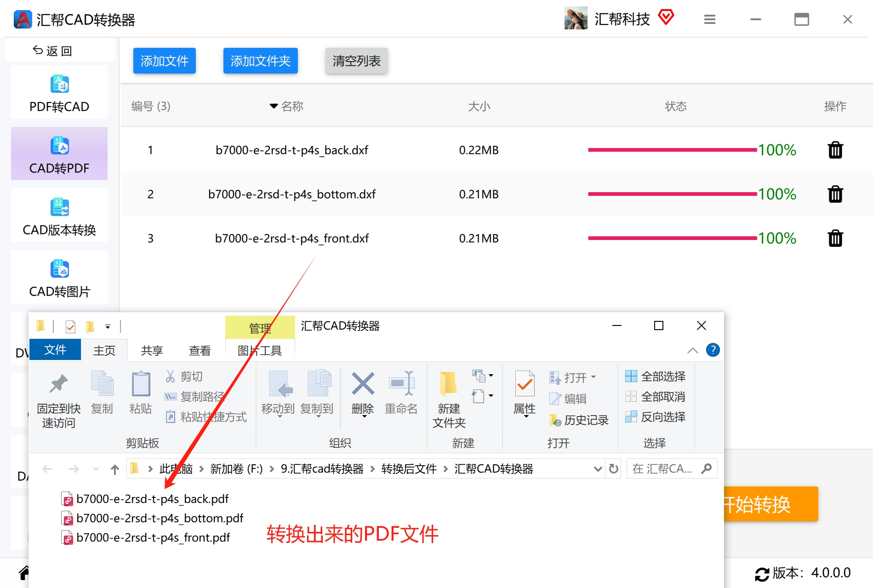Screen dimensions: 873x588
Task: Select b7000-e-2rsd-t-p4s_back.pdf file
Action: [145, 499]
